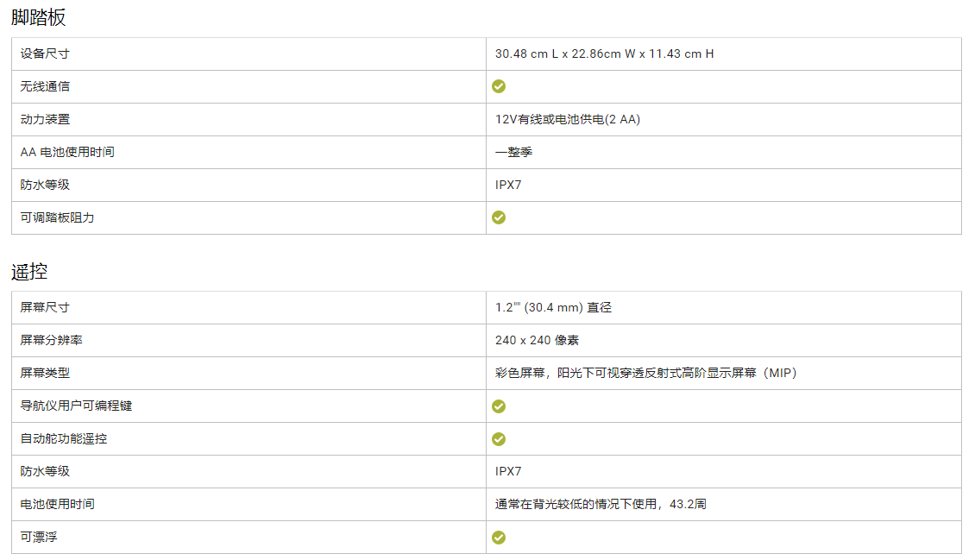Screen dimensions: 975x560
Task: Click the AA 电池使用时间 label
Action: pyautogui.click(x=67, y=152)
